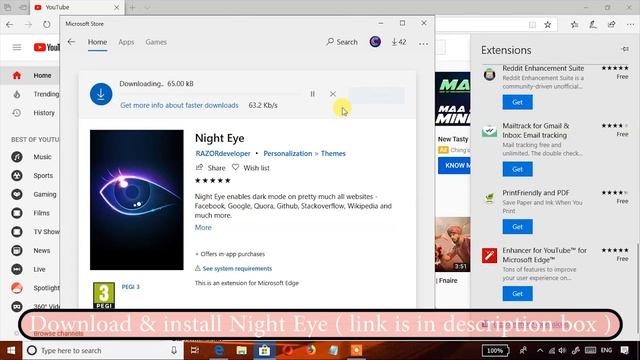This screenshot has width=640, height=360.
Task: Open Sports in Best of YouTube
Action: coord(31,176)
